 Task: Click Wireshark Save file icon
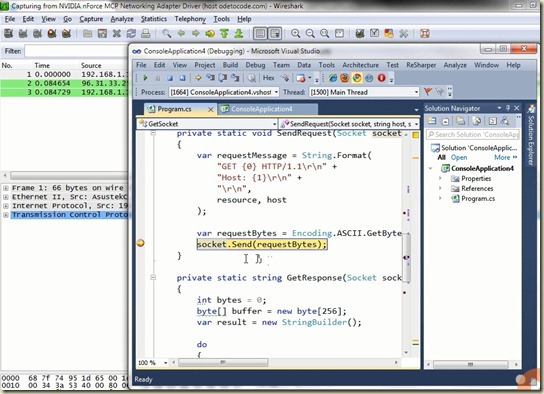pyautogui.click(x=102, y=34)
